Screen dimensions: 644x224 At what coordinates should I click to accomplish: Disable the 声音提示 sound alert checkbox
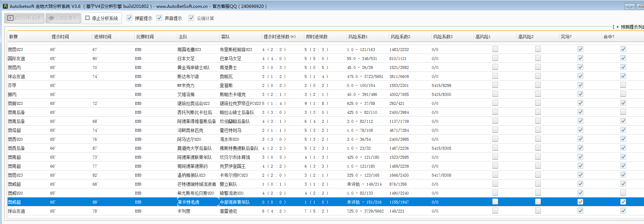pos(160,18)
